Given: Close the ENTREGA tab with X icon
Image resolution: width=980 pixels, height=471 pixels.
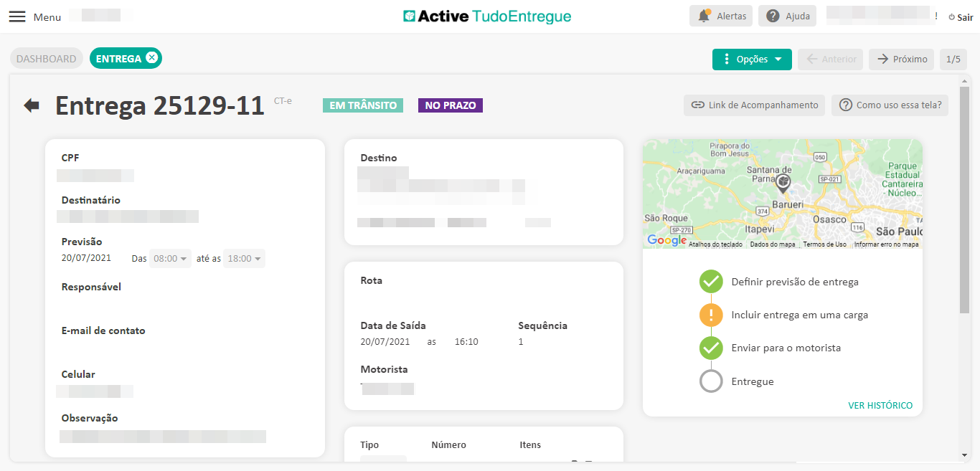Looking at the screenshot, I should (x=151, y=58).
